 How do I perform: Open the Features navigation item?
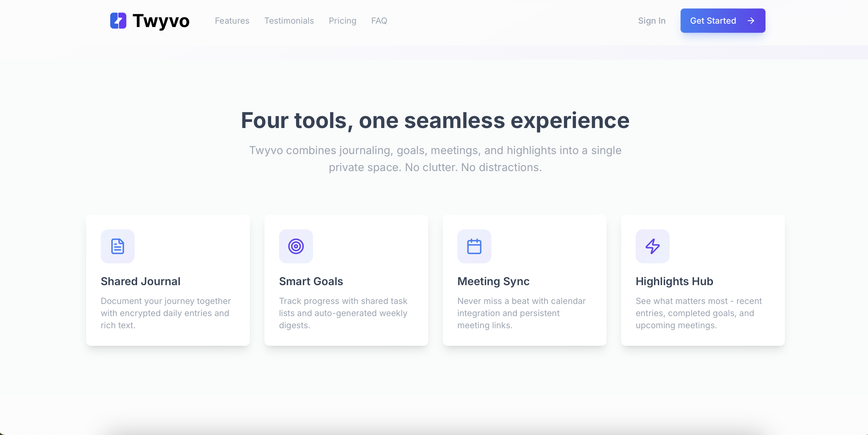click(232, 21)
